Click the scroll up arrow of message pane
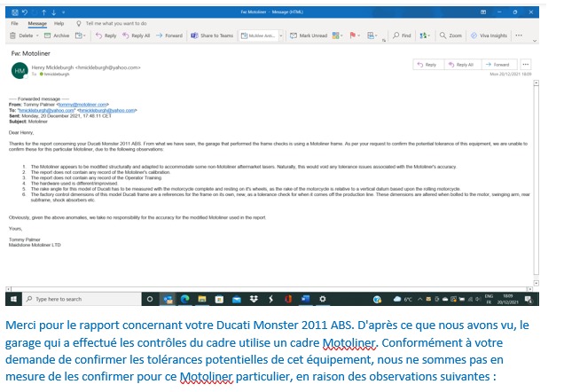The image size is (564, 392). coord(536,83)
